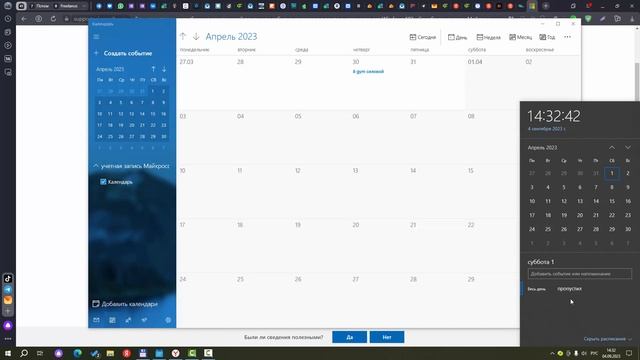This screenshot has width=640, height=360.
Task: Collapse the учетная запись Майкрософт section
Action: click(96, 166)
